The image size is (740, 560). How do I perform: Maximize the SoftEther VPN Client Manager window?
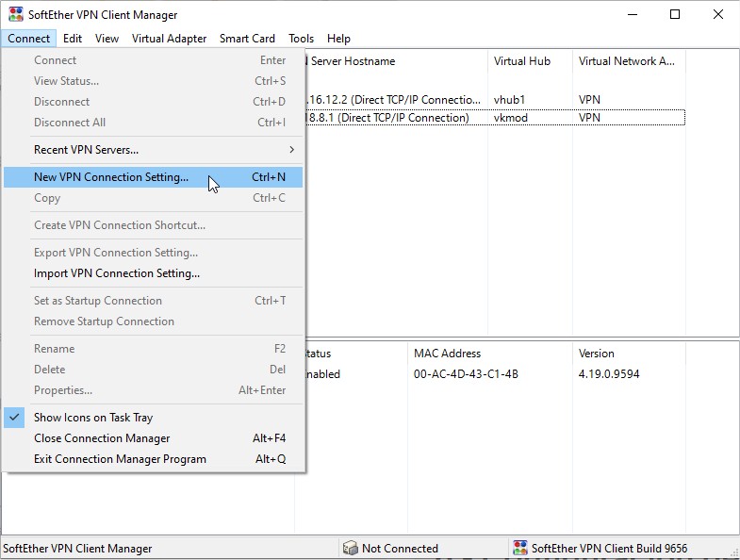675,14
